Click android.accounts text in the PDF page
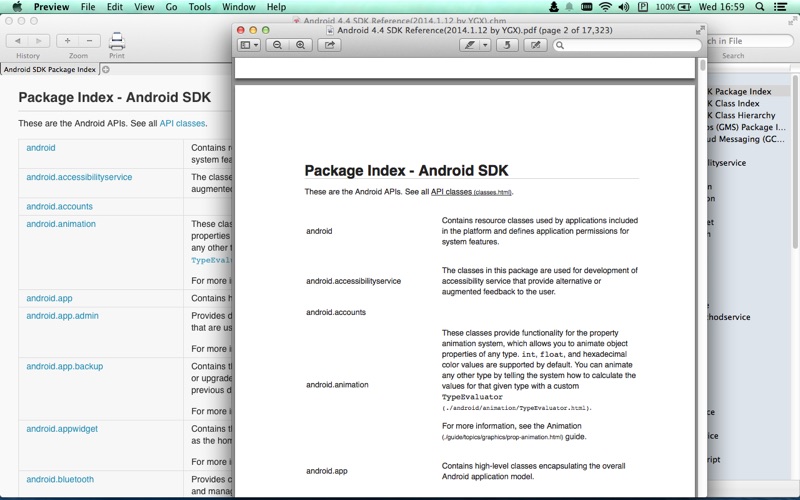 (336, 312)
